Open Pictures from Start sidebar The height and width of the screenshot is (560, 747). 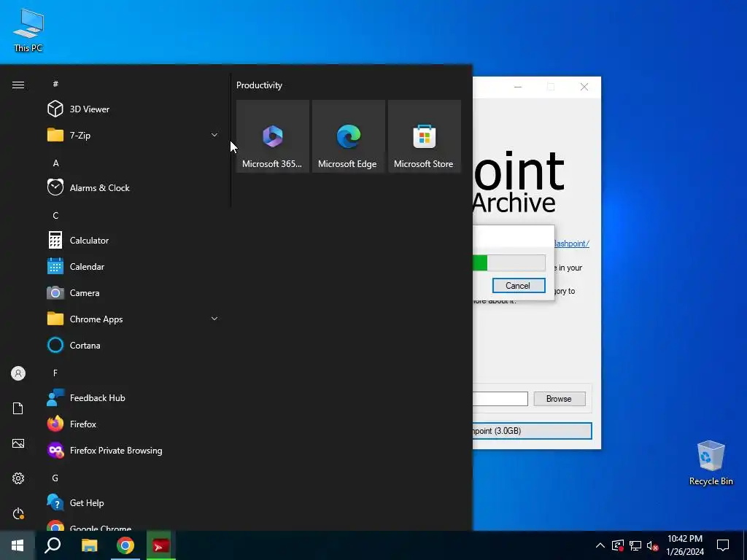(18, 443)
